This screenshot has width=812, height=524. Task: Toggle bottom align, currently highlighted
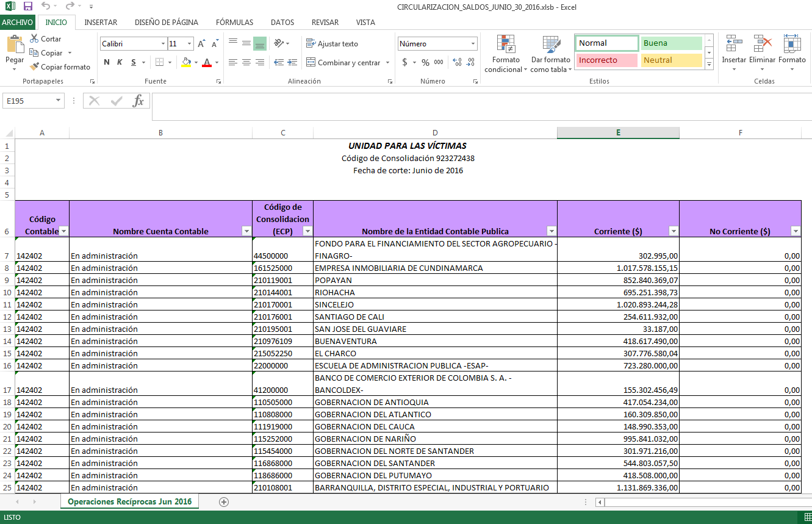click(x=260, y=43)
